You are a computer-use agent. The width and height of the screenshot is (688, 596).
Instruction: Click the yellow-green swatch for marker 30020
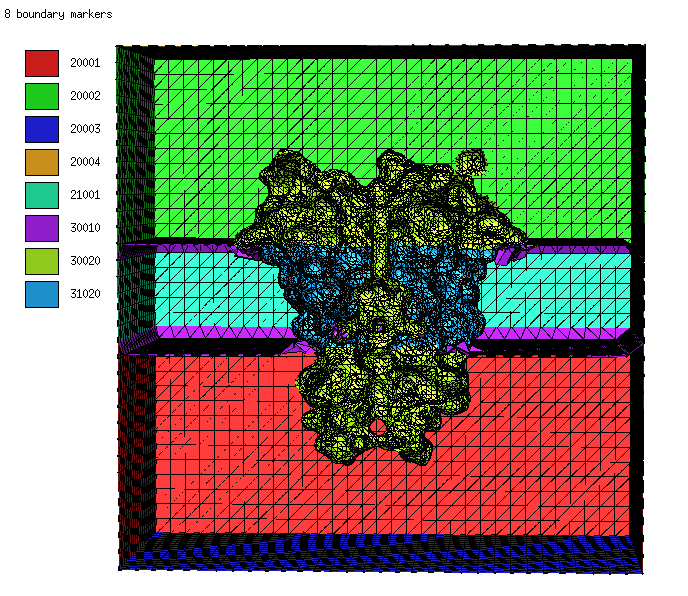pyautogui.click(x=42, y=261)
